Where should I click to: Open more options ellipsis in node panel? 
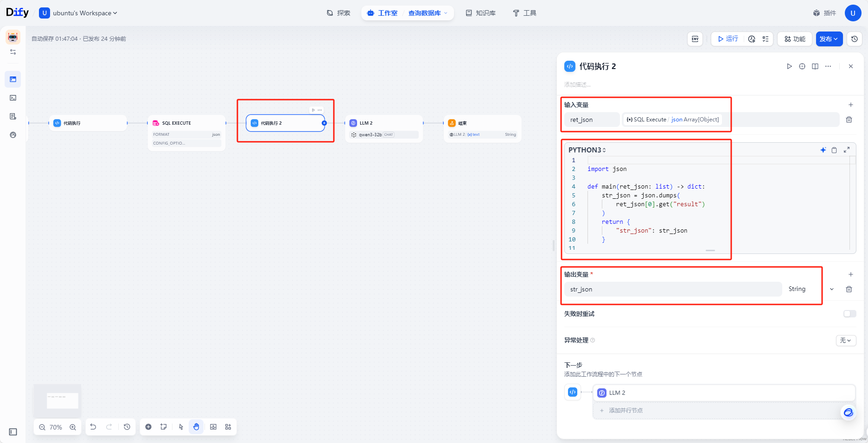828,66
